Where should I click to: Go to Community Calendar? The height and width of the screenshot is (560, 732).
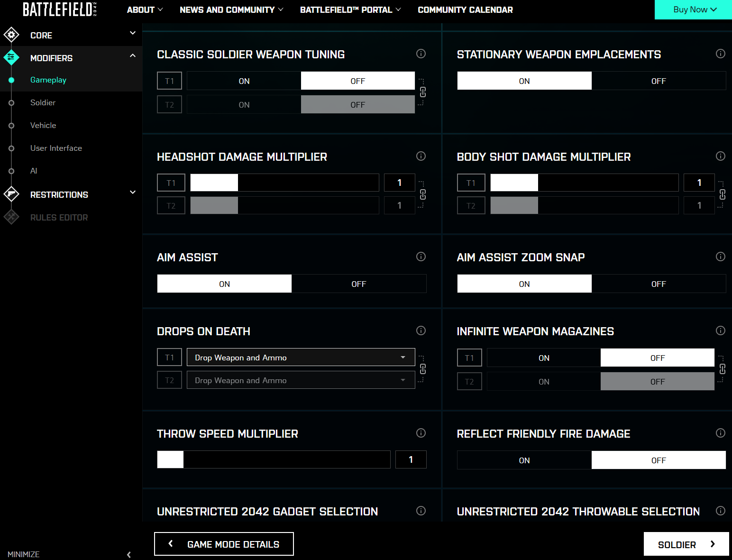[465, 9]
